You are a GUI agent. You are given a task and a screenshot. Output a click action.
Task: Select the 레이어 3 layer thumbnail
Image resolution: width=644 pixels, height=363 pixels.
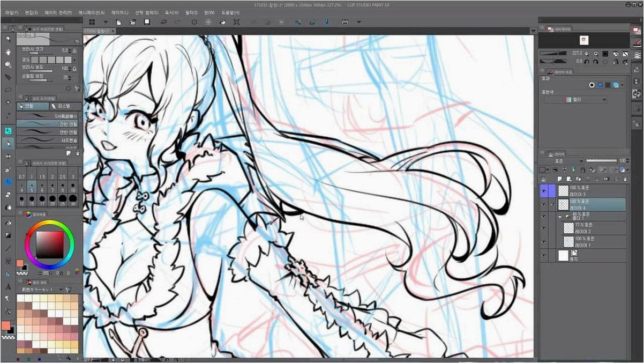563,191
